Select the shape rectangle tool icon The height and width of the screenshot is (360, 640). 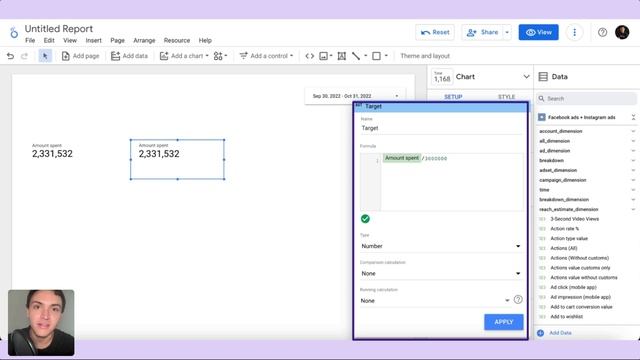[x=376, y=56]
